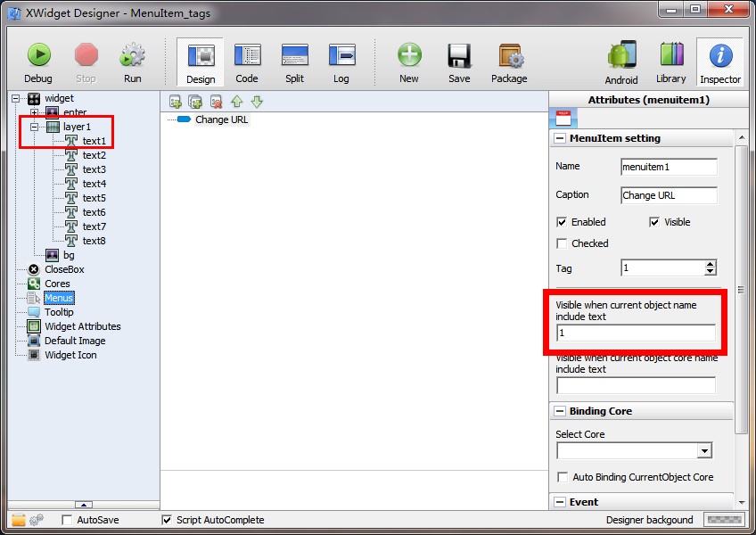
Task: Open the Default Image item
Action: 75,341
